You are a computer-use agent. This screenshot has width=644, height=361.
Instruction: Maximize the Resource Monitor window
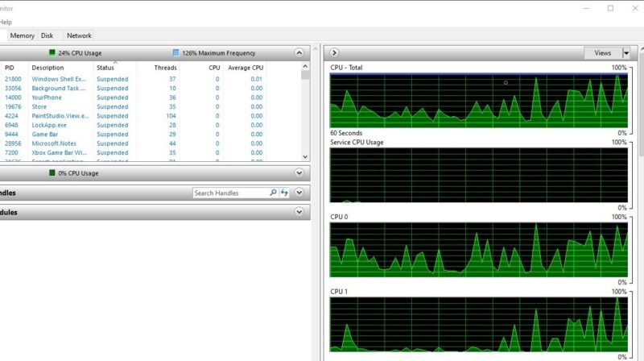(610, 8)
